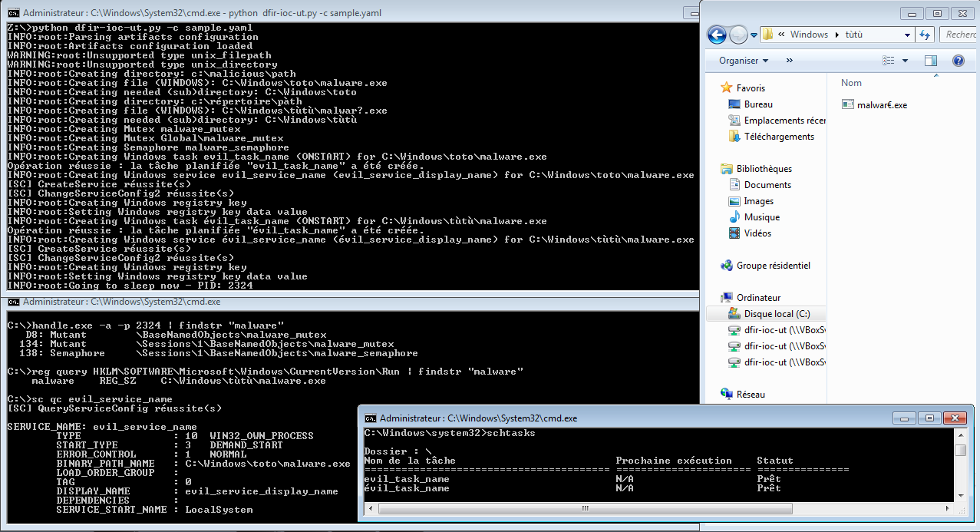This screenshot has width=980, height=532.
Task: Click the BINARY_PATH_NAME line in sc output
Action: click(x=203, y=464)
